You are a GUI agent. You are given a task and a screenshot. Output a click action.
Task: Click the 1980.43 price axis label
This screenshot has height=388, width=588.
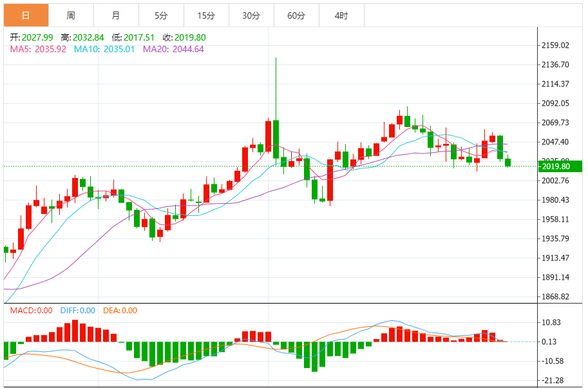point(555,200)
